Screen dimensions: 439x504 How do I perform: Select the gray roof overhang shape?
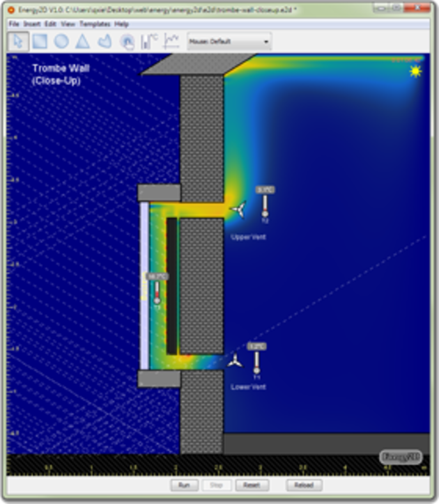198,64
